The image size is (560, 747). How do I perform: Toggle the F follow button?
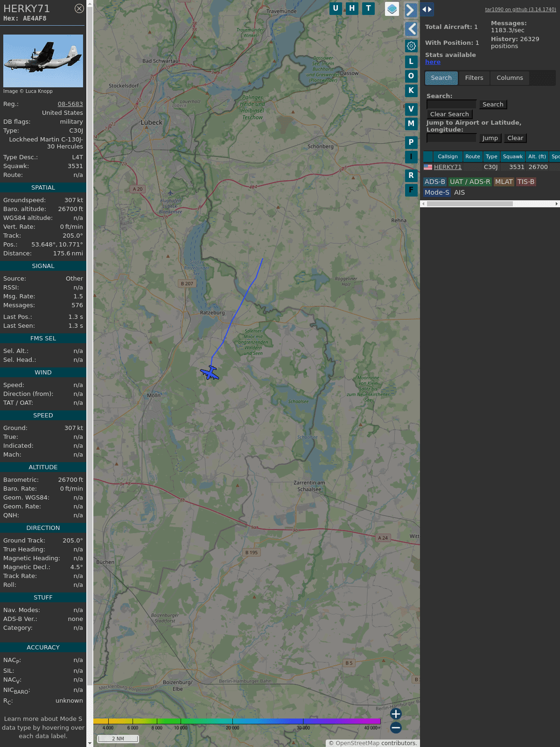(411, 190)
